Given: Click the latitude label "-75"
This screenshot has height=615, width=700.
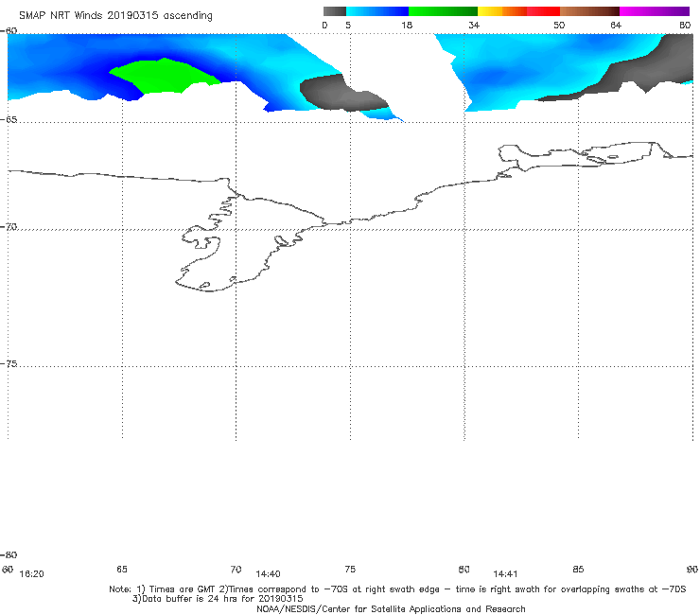Looking at the screenshot, I should pyautogui.click(x=9, y=363).
